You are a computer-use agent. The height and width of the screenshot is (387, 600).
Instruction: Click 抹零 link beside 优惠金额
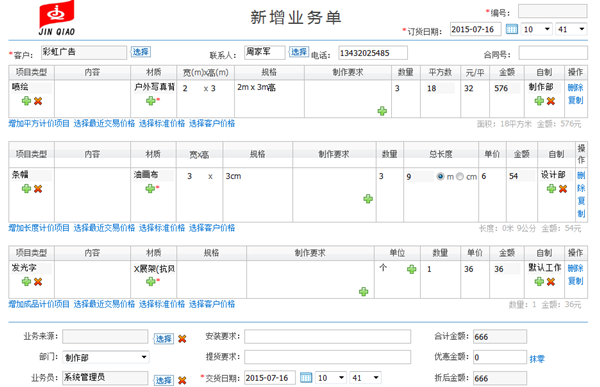pyautogui.click(x=537, y=359)
